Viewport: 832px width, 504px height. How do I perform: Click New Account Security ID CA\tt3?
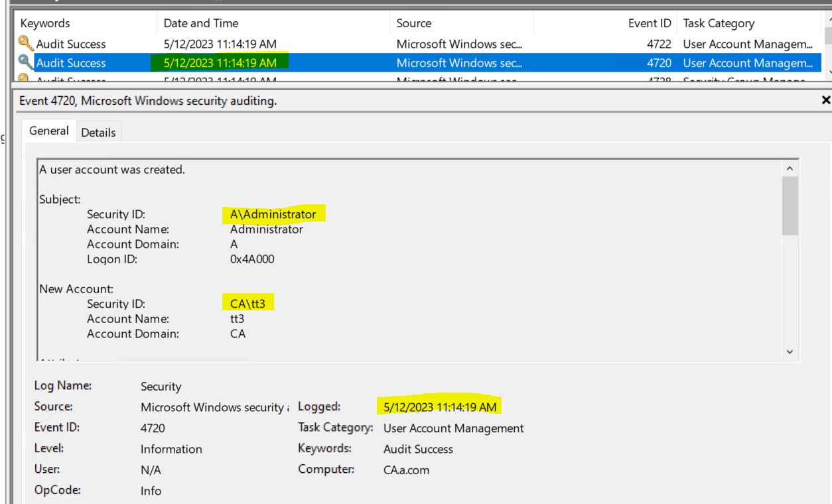247,304
